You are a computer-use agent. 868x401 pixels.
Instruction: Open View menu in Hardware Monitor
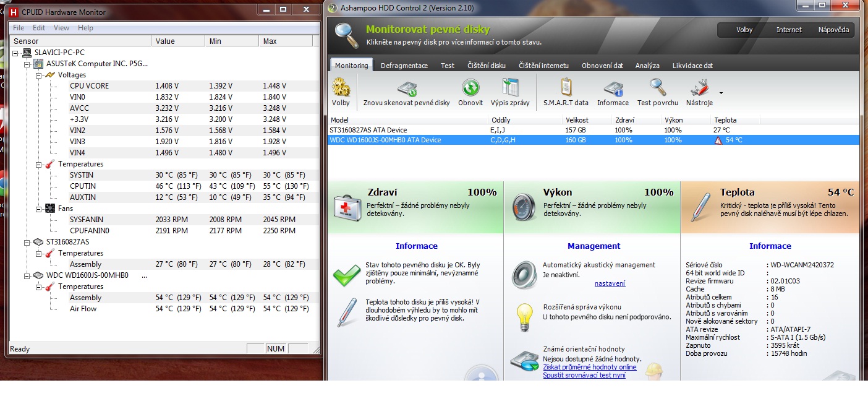pos(61,28)
